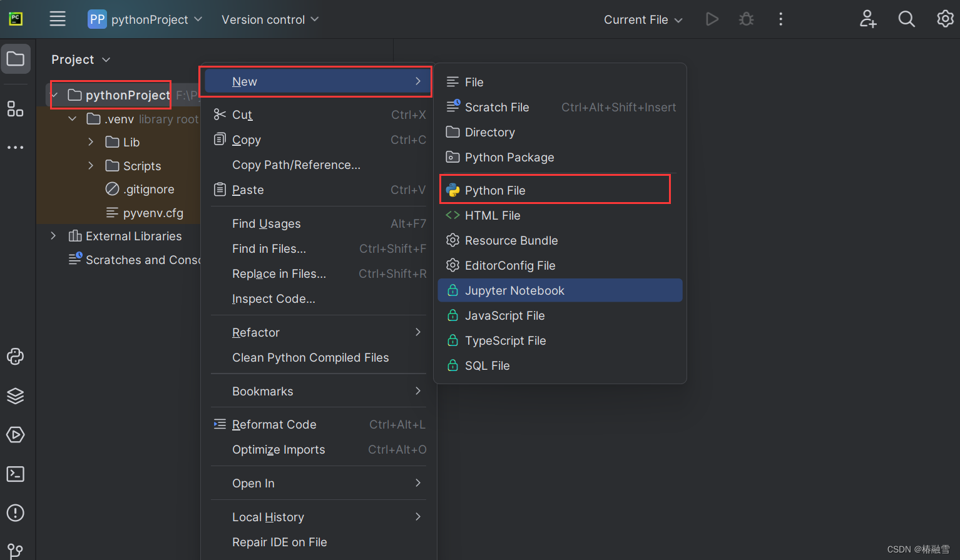This screenshot has width=960, height=560.
Task: Create a new HTML File
Action: click(x=560, y=215)
